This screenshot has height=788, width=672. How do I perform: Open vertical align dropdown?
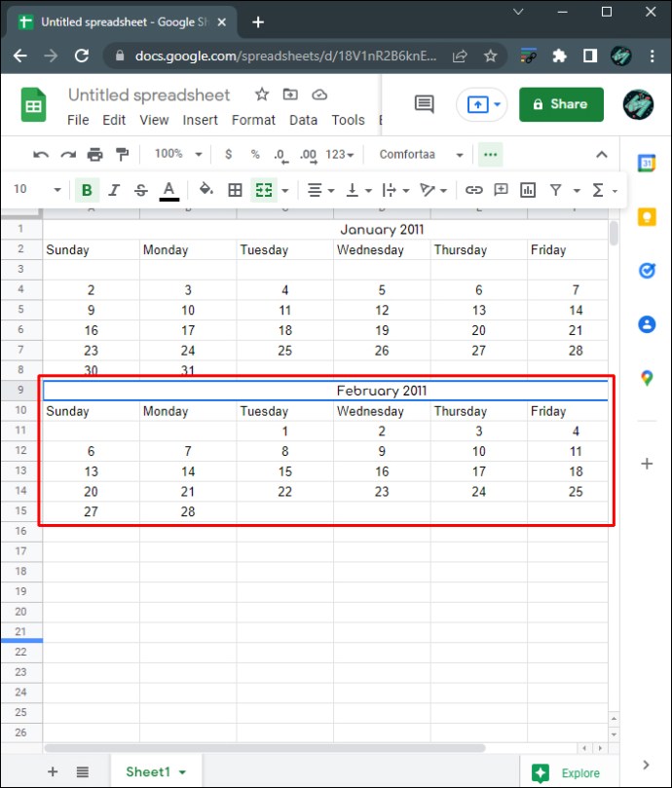tap(358, 191)
